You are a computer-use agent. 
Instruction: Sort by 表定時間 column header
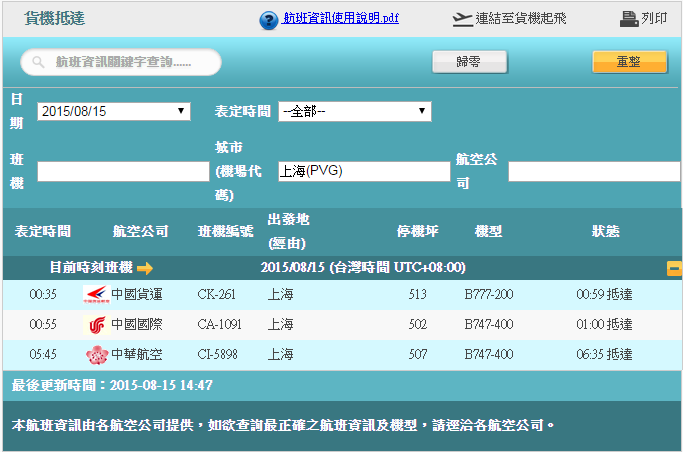43,231
